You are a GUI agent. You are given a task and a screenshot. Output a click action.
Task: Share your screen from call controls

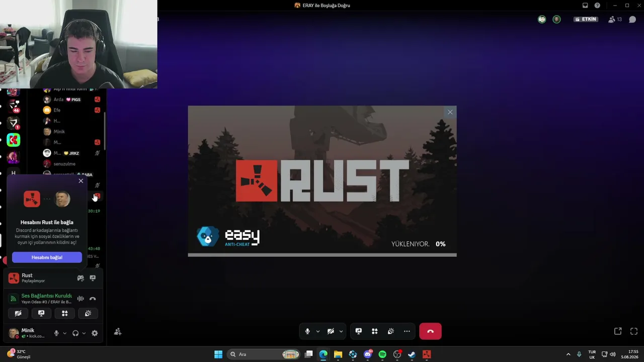point(358,331)
